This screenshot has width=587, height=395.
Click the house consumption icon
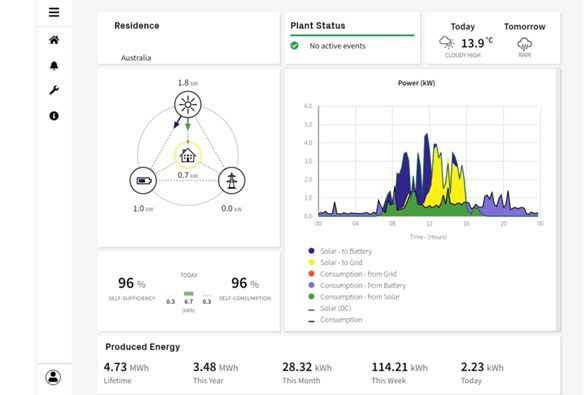pyautogui.click(x=188, y=155)
